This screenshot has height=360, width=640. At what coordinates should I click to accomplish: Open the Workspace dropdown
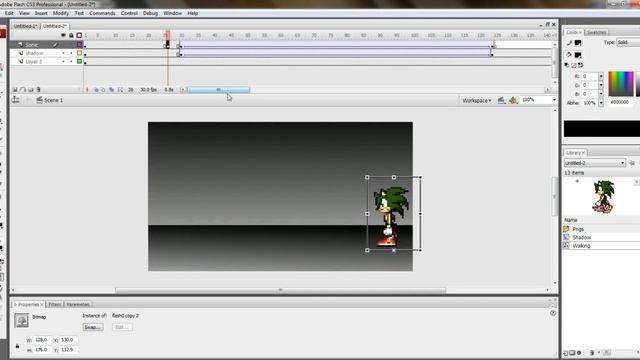[x=476, y=100]
